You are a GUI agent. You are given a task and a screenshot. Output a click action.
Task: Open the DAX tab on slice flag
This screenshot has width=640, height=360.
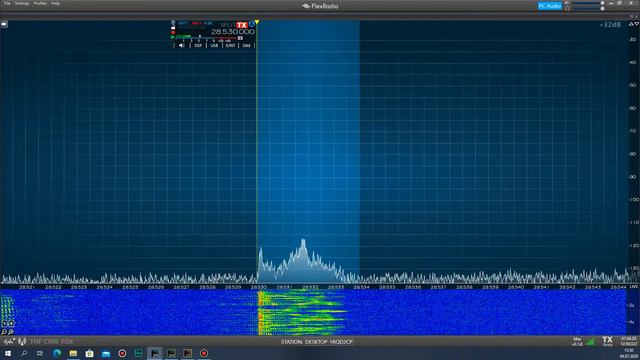coord(247,46)
